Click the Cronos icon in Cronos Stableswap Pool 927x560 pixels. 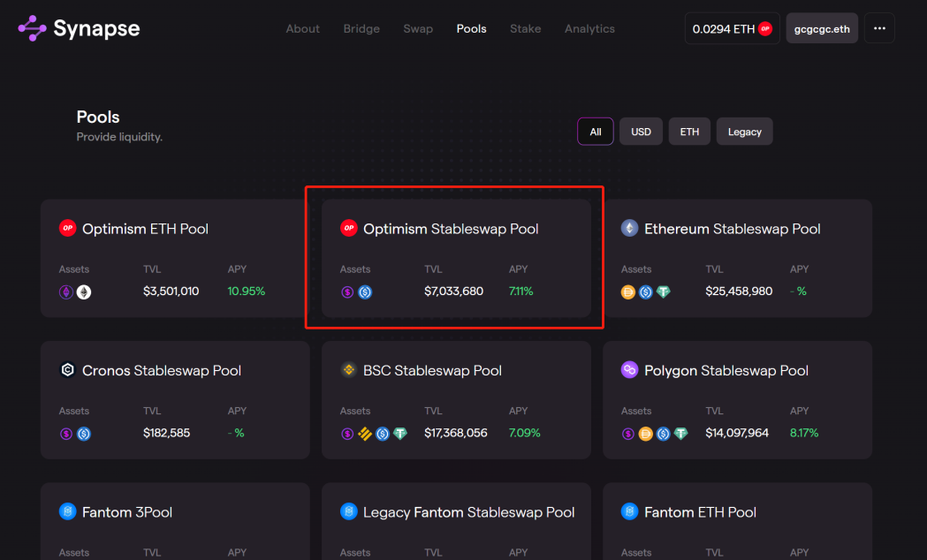(67, 370)
